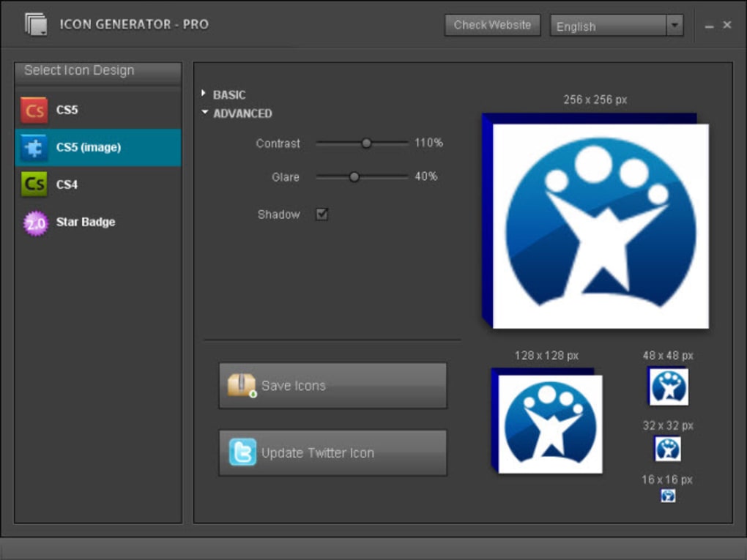Select the Star Badge 2.0 icon
This screenshot has width=747, height=560.
34,222
